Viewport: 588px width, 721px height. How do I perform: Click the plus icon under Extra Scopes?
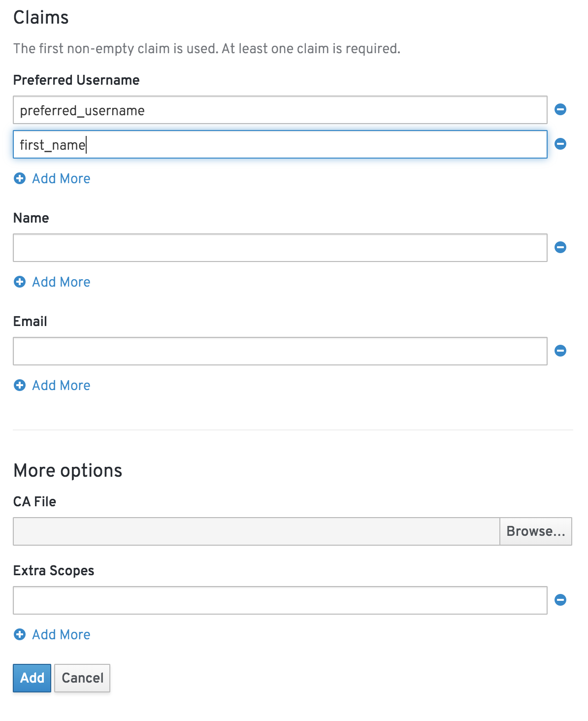(x=19, y=634)
